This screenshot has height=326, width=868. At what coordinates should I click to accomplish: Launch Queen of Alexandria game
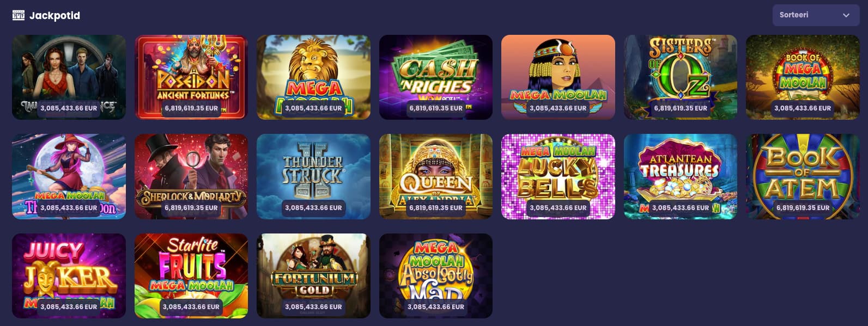(x=436, y=176)
